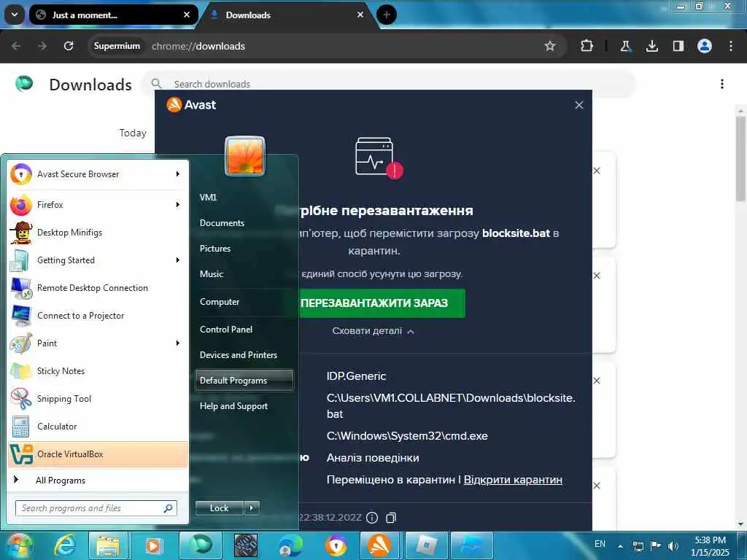Click the Search programs and files box
The height and width of the screenshot is (560, 747).
click(96, 508)
